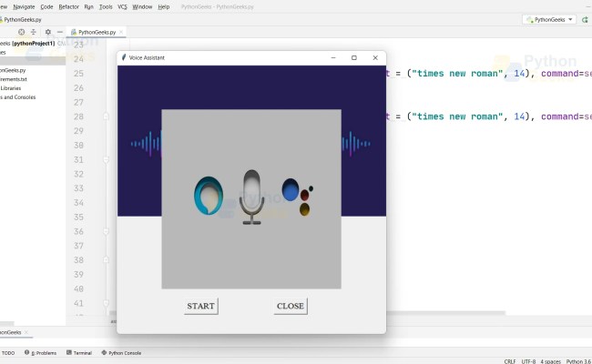Viewport: 592px width, 364px height.
Task: Click the 4 spaces indent setting
Action: pyautogui.click(x=550, y=361)
